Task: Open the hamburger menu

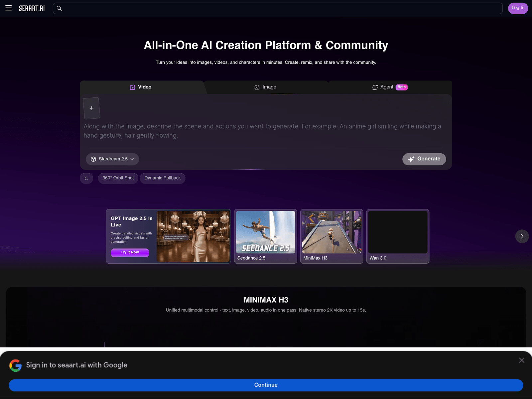Action: click(9, 8)
